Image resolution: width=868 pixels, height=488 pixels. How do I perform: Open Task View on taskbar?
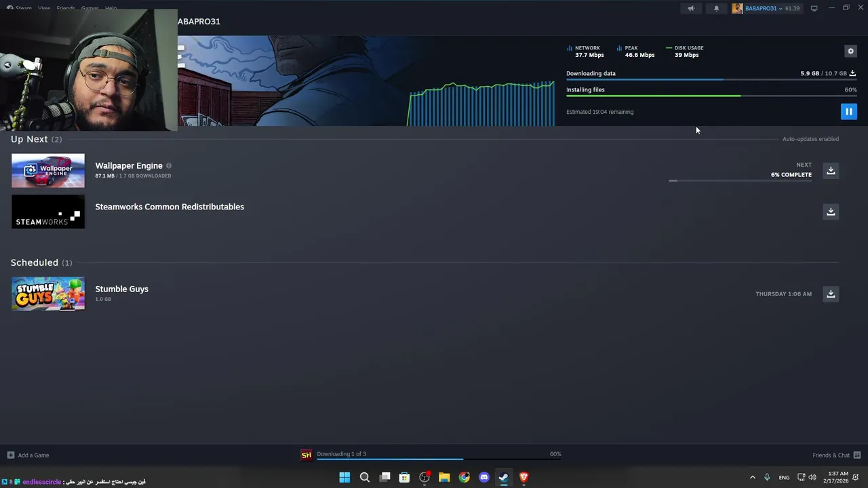coord(384,478)
